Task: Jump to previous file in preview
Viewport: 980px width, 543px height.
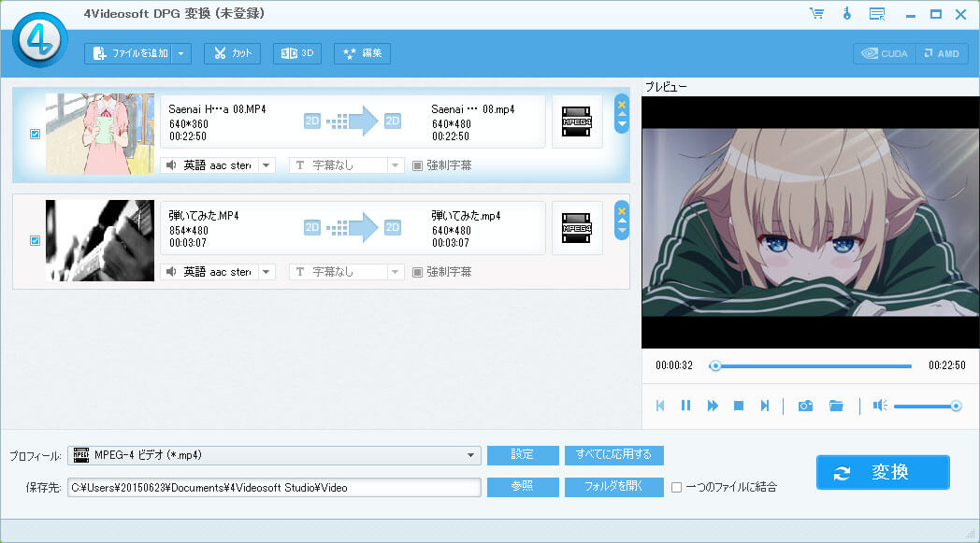Action: click(660, 406)
